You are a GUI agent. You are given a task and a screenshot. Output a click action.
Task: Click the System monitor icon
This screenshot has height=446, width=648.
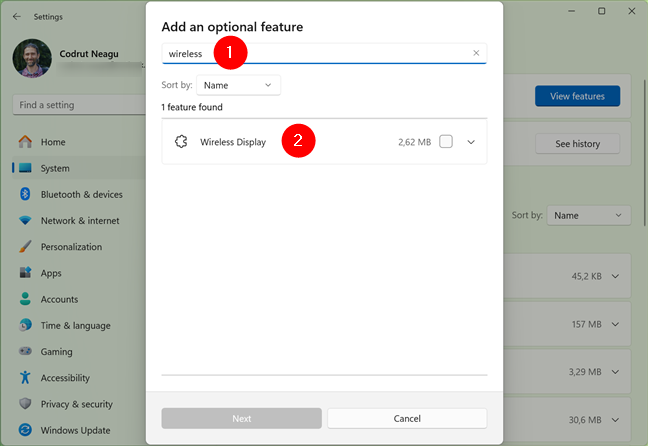point(25,168)
